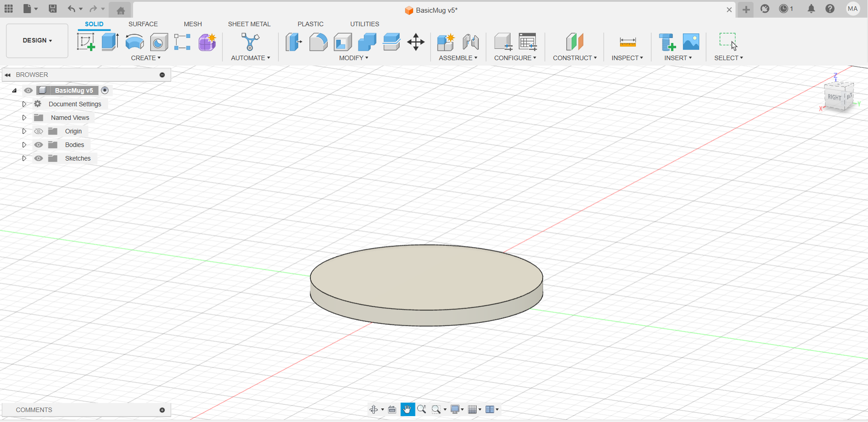Hide the Bodies folder
Image resolution: width=868 pixels, height=422 pixels.
click(38, 145)
